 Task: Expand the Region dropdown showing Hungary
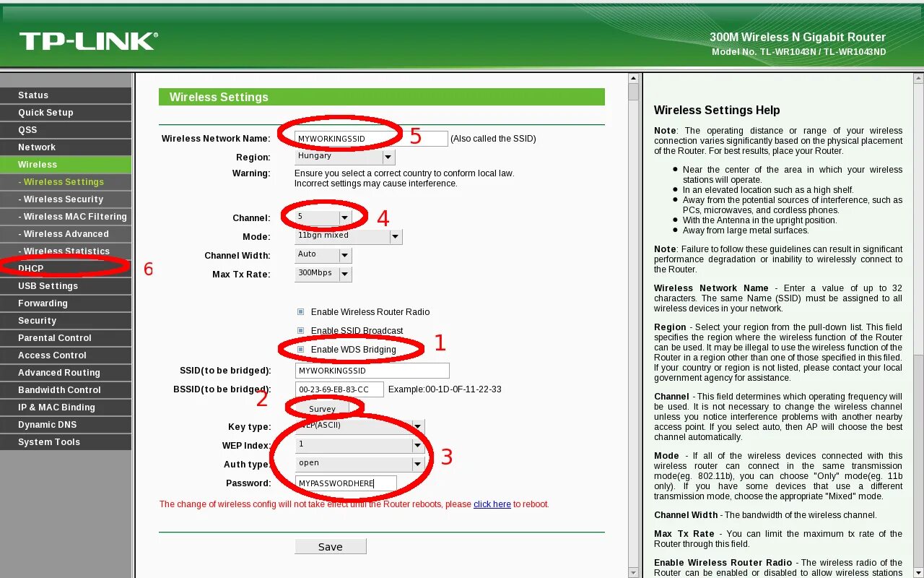tap(345, 157)
